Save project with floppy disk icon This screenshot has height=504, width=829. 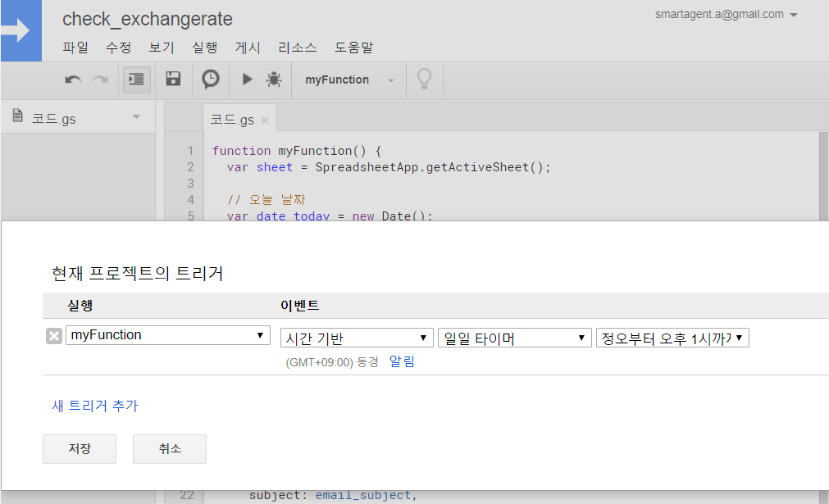click(x=173, y=79)
